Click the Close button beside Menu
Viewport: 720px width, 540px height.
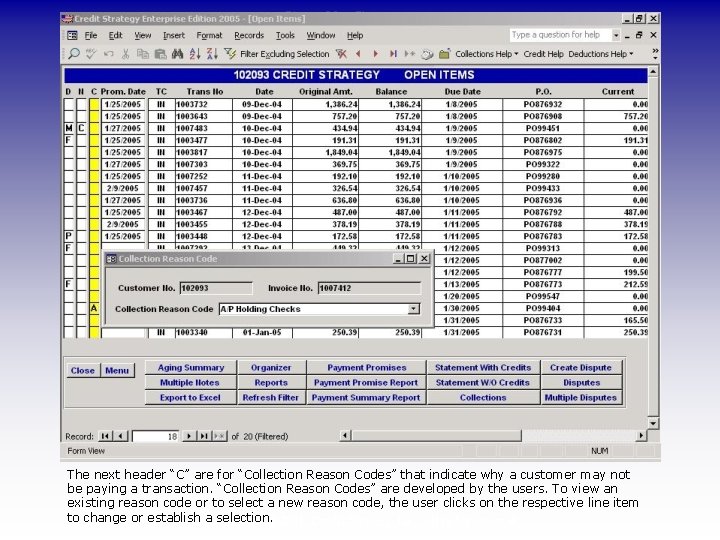tap(83, 371)
